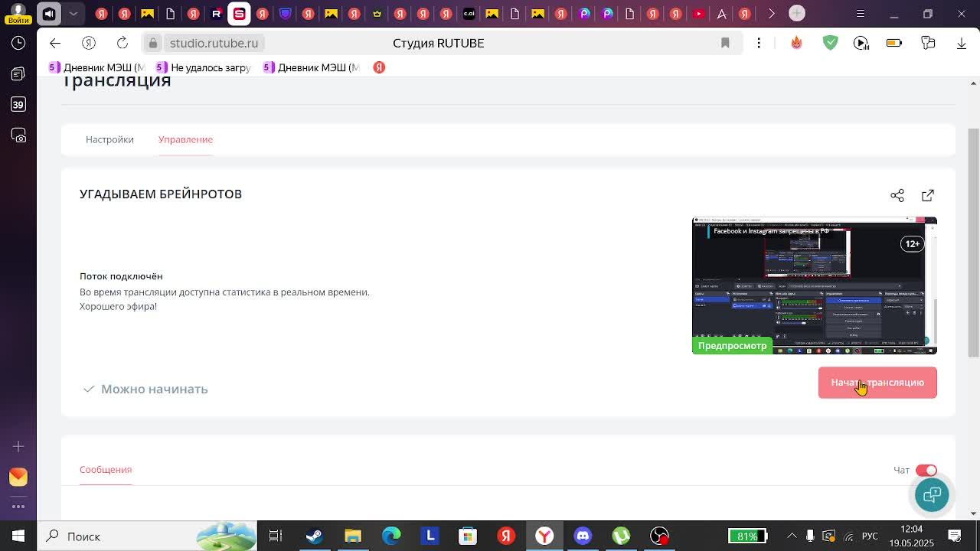Viewport: 980px width, 551px height.
Task: Log in via Войти profile button
Action: [x=18, y=14]
